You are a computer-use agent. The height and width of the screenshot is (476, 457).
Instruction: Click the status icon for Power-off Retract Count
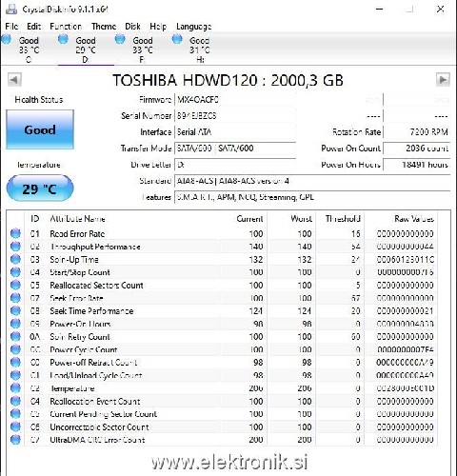pos(15,362)
